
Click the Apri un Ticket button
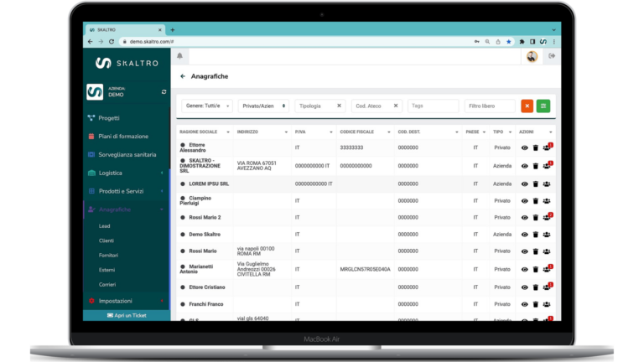[127, 316]
